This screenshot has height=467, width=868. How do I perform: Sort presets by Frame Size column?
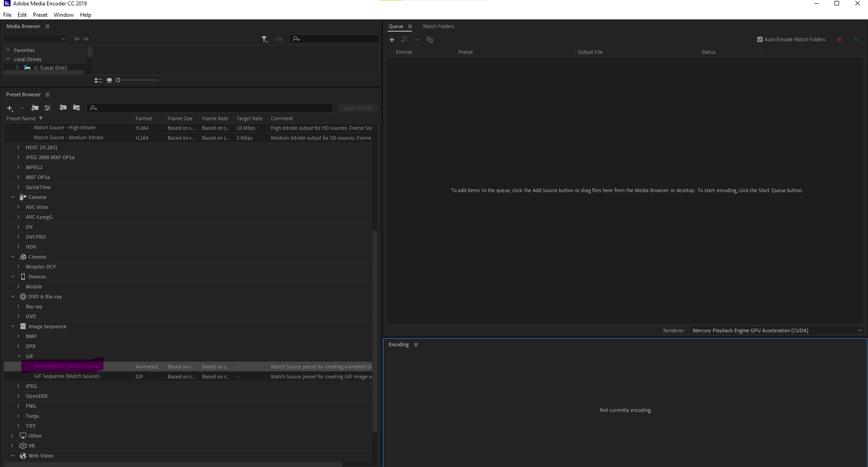click(180, 118)
